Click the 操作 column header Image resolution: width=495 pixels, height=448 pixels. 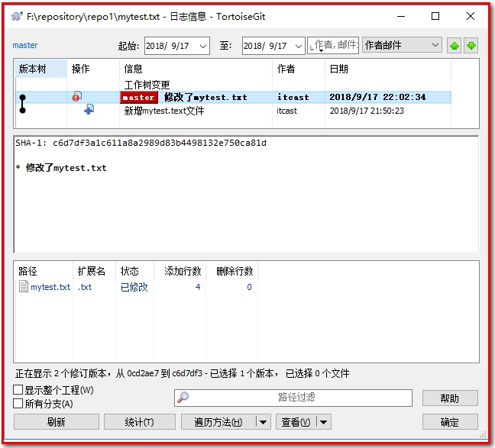pyautogui.click(x=93, y=69)
